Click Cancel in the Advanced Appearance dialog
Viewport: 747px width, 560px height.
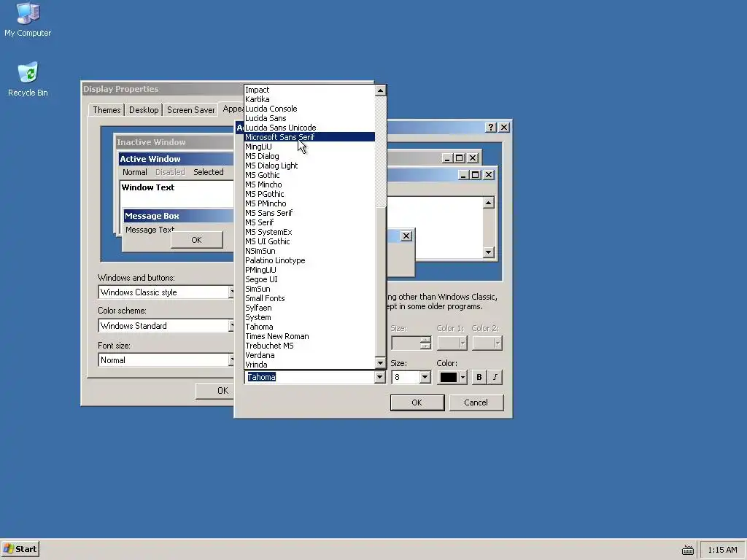pyautogui.click(x=476, y=402)
